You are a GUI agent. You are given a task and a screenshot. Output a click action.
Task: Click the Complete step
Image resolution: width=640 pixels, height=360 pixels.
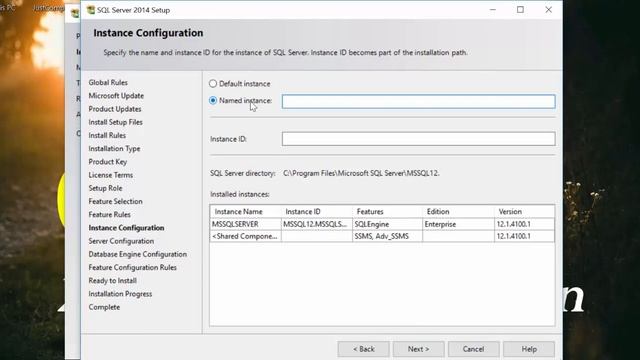coord(104,307)
